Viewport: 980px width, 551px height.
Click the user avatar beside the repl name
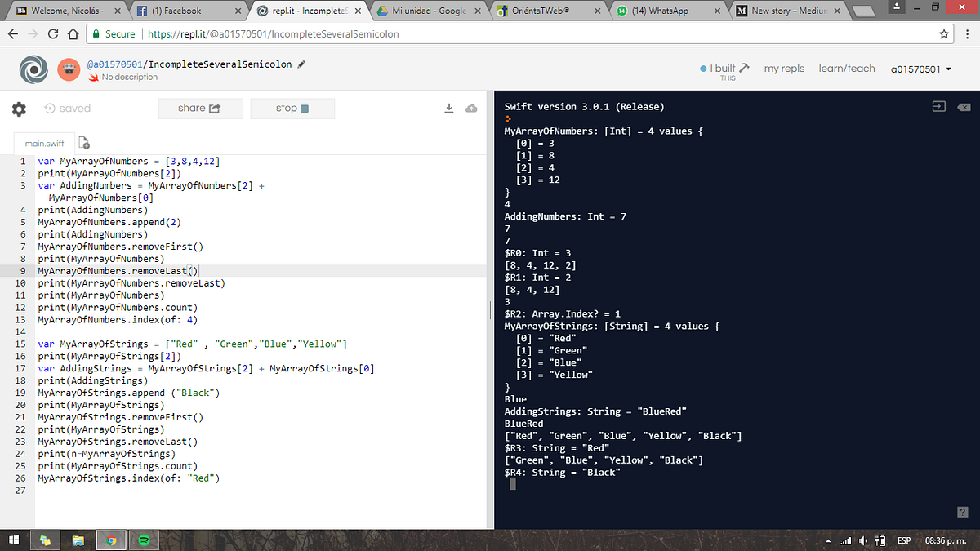coord(69,69)
